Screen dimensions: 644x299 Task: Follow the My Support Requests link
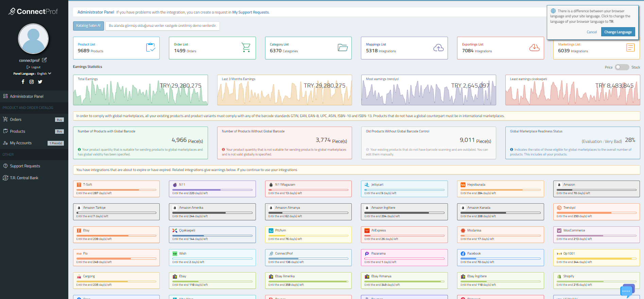point(250,12)
